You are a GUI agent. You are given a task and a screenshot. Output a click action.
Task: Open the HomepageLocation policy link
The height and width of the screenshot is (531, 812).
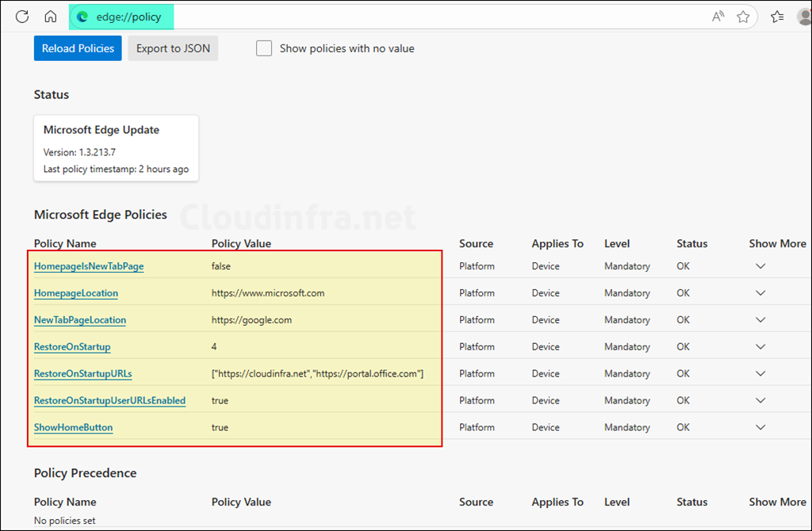pyautogui.click(x=75, y=292)
